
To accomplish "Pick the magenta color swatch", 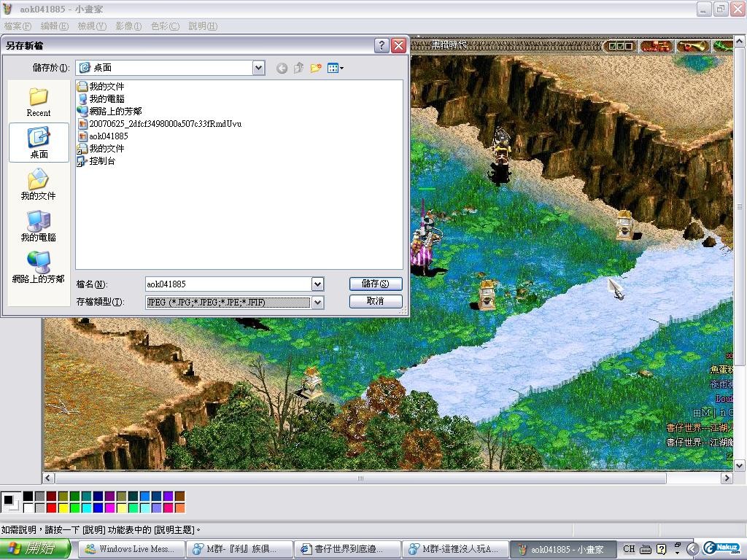I will [109, 507].
